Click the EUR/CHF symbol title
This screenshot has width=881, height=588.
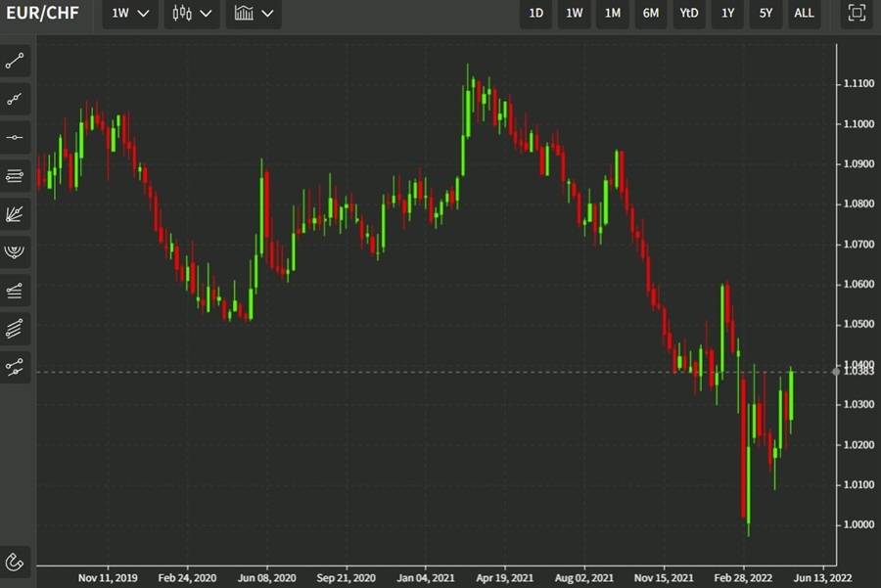(x=43, y=13)
